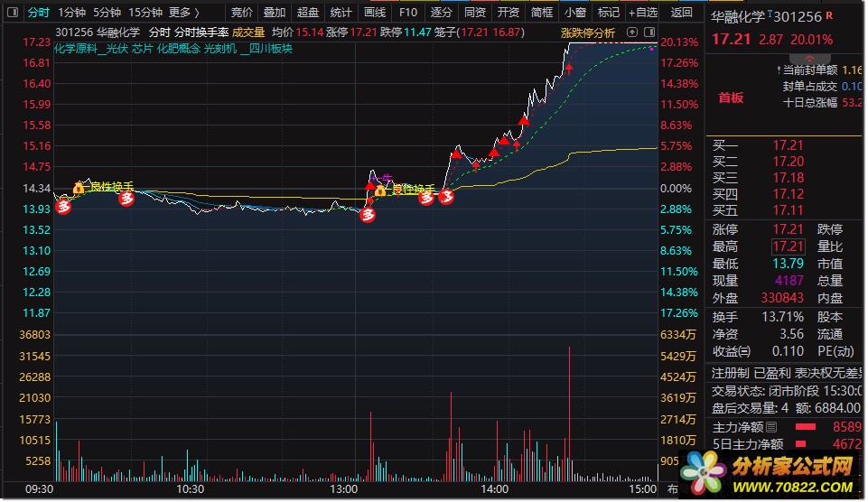This screenshot has width=868, height=502.
Task: Switch to the 1分钟 period
Action: point(71,12)
